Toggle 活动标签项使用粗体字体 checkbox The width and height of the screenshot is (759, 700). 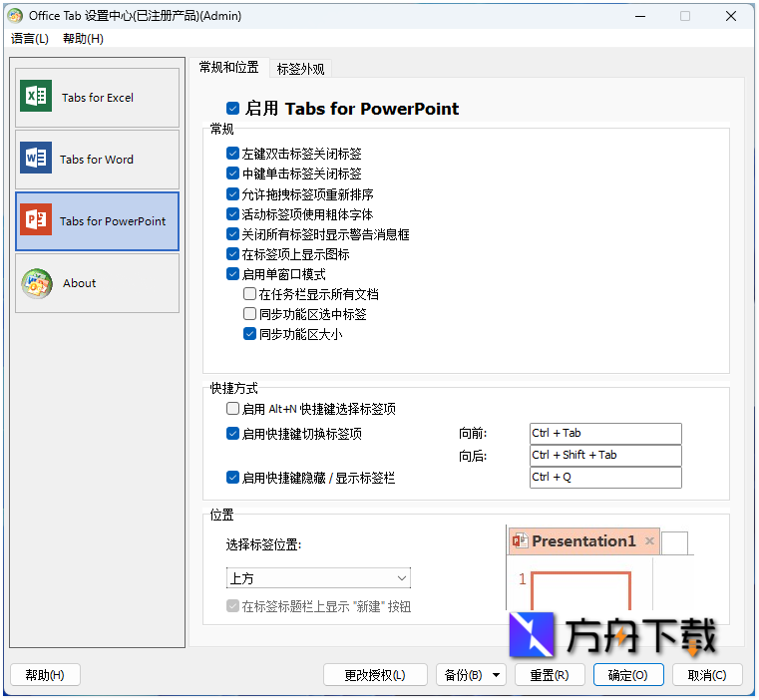(x=232, y=214)
